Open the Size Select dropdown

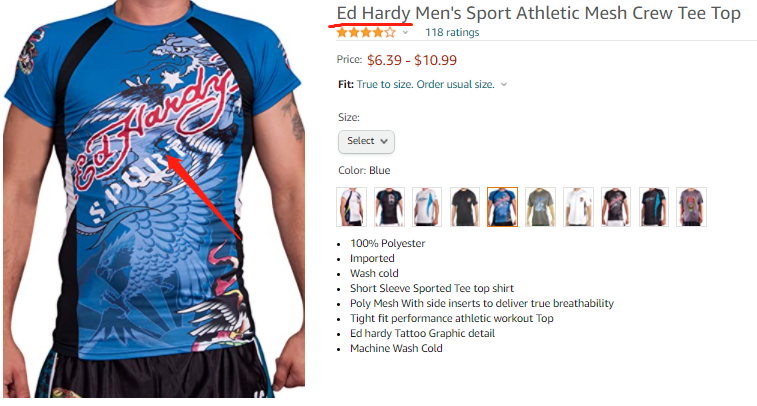pos(366,141)
